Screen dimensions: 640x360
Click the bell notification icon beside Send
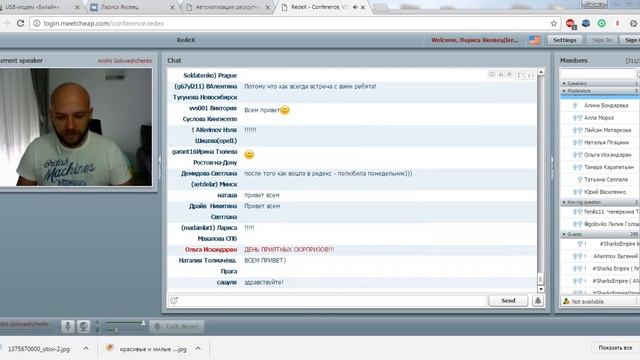[538, 300]
